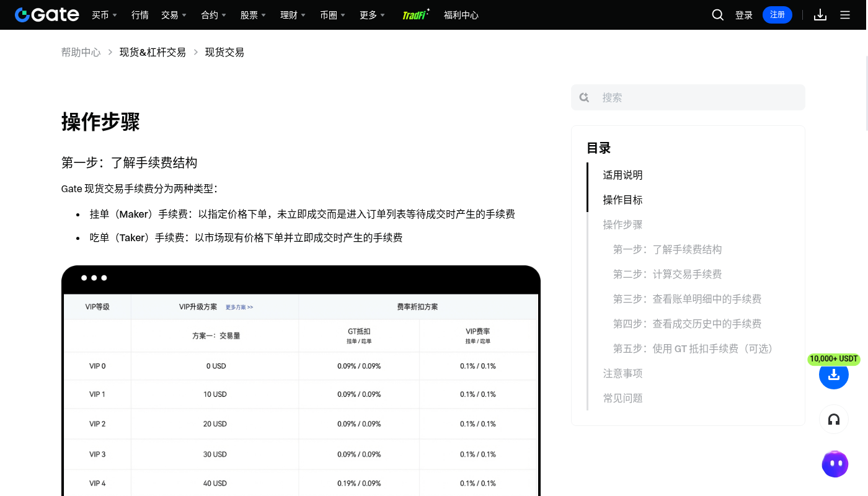Click the blue floating download button

(834, 374)
